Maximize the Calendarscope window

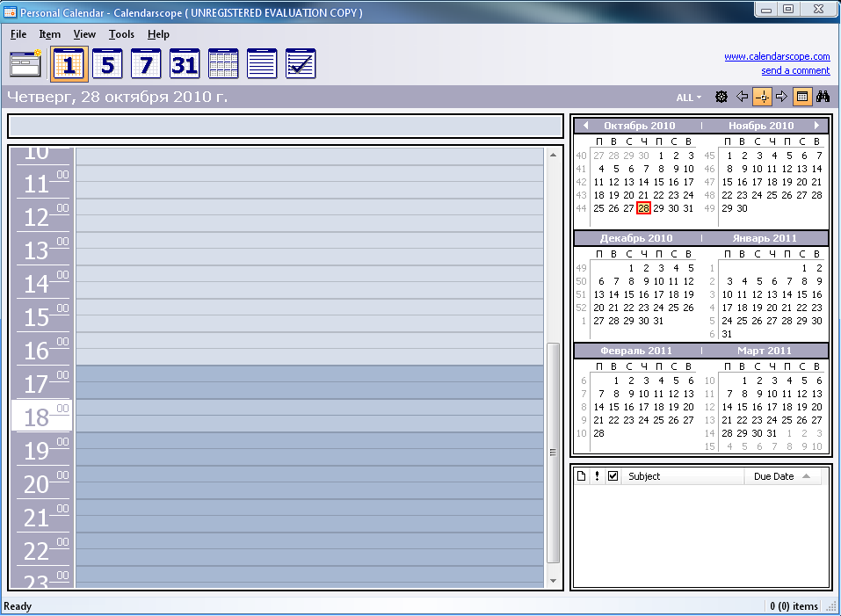click(788, 9)
